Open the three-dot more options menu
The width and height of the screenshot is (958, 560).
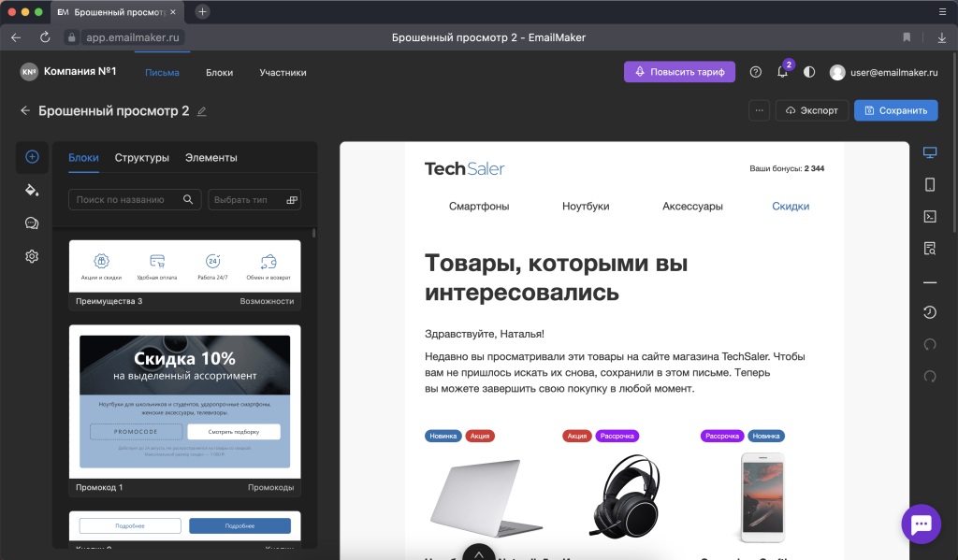pyautogui.click(x=759, y=110)
